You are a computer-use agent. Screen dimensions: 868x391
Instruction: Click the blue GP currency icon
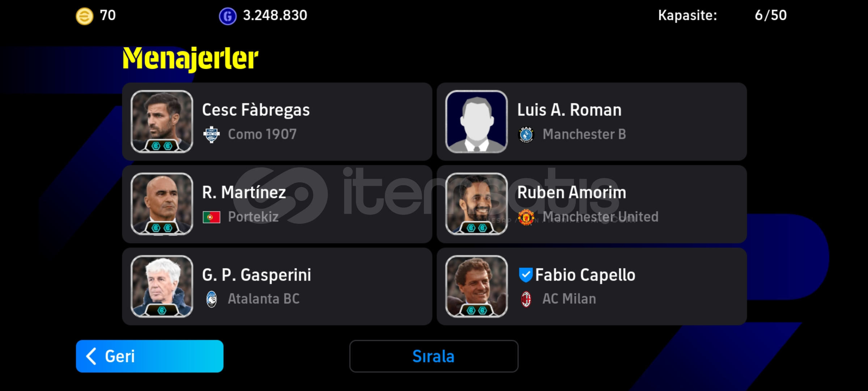pos(227,16)
